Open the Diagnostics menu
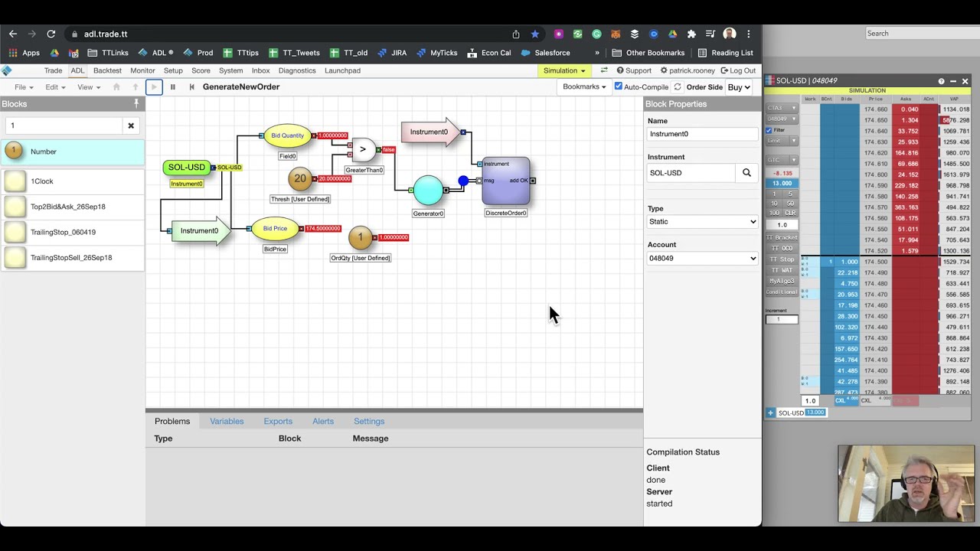980x551 pixels. 297,70
